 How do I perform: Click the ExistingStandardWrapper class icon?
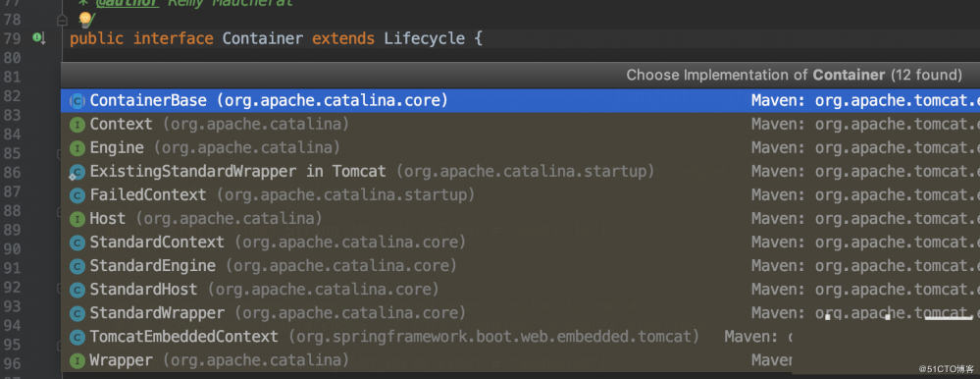77,172
